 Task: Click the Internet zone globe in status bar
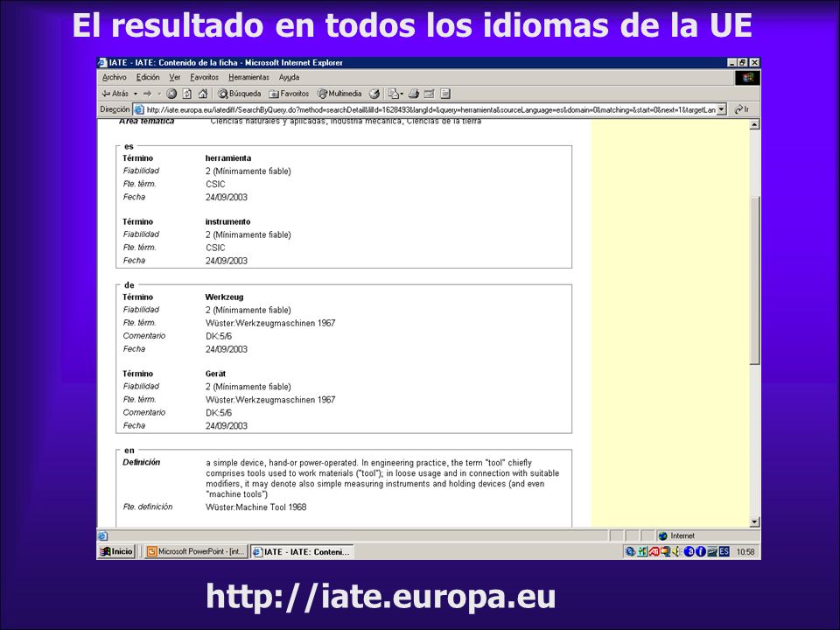click(x=662, y=535)
